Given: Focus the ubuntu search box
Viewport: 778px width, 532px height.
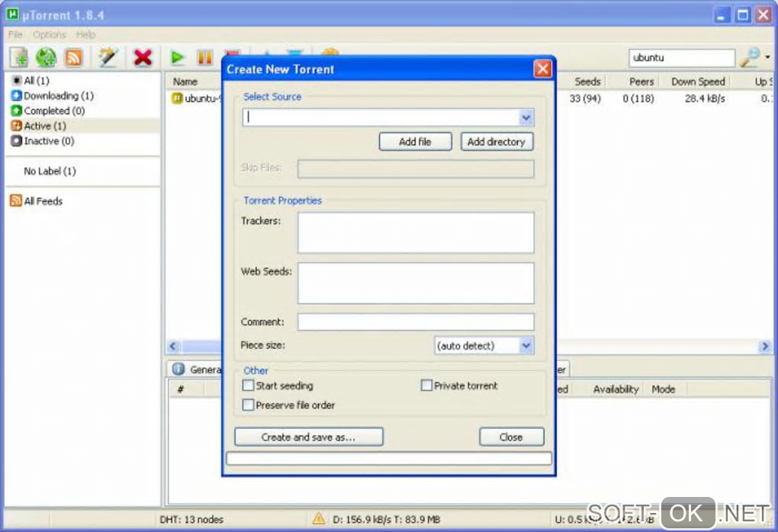Looking at the screenshot, I should (x=681, y=57).
